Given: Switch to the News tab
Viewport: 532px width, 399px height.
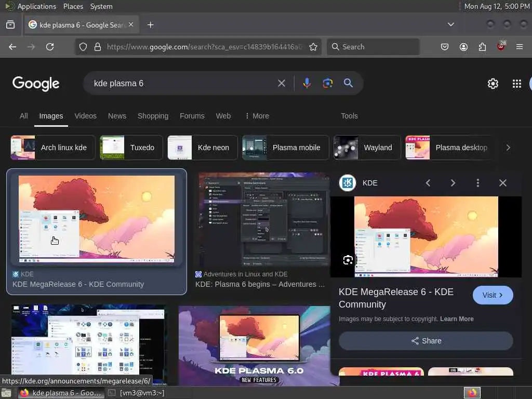Looking at the screenshot, I should [117, 116].
